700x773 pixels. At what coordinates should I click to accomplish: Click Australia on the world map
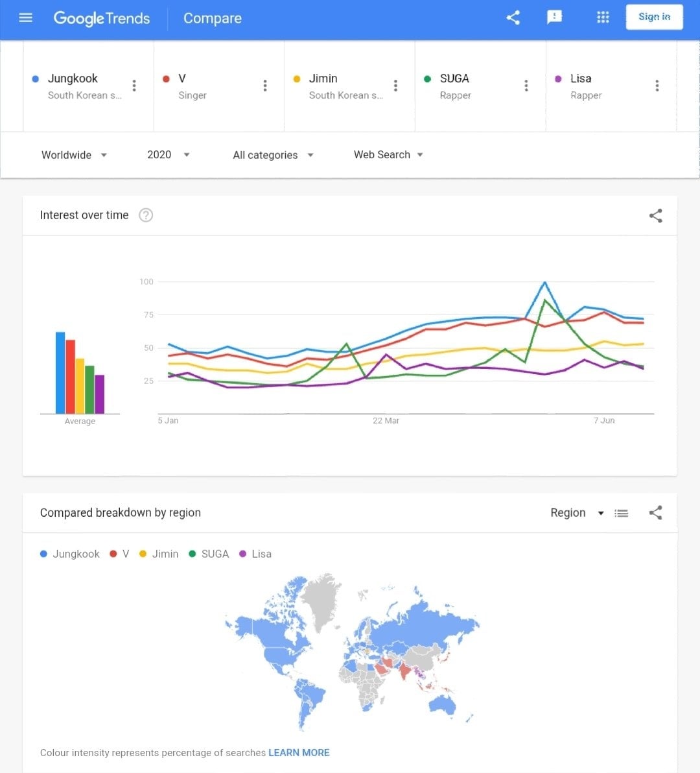[443, 705]
